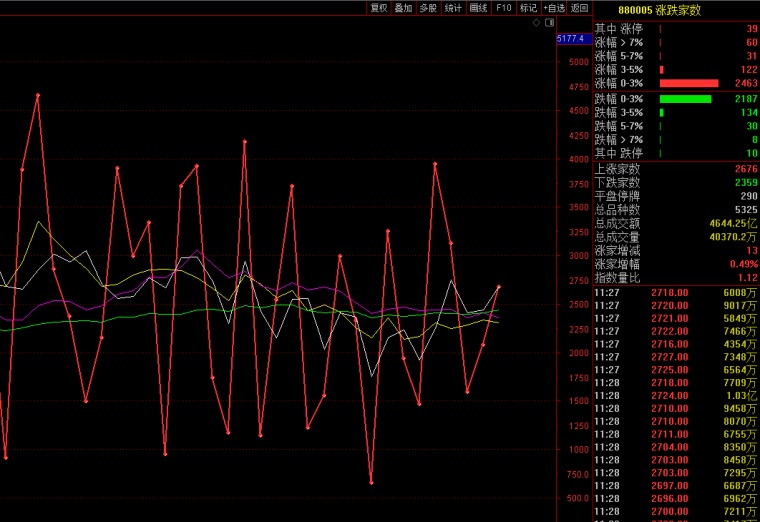Image resolution: width=760 pixels, height=522 pixels.
Task: Click the 3000 axis label
Action: 579,256
